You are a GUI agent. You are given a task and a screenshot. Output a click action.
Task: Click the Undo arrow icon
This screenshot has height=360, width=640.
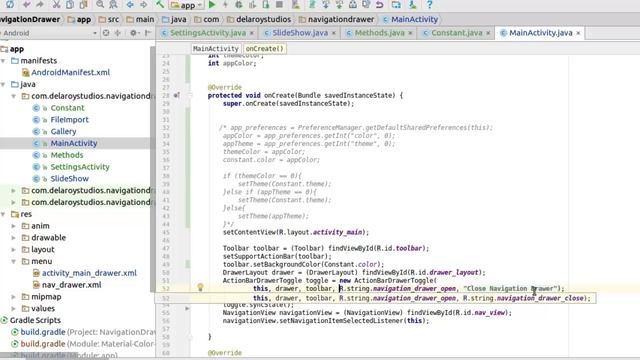click(x=27, y=4)
